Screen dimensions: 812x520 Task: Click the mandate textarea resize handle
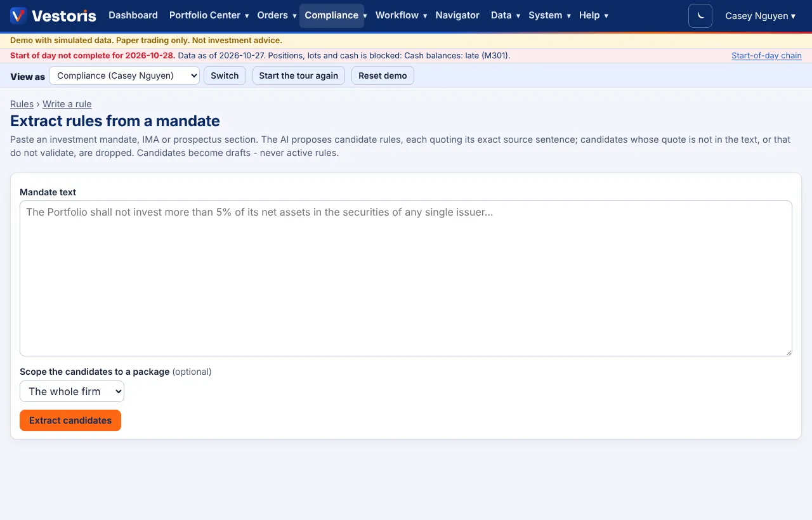pyautogui.click(x=788, y=352)
